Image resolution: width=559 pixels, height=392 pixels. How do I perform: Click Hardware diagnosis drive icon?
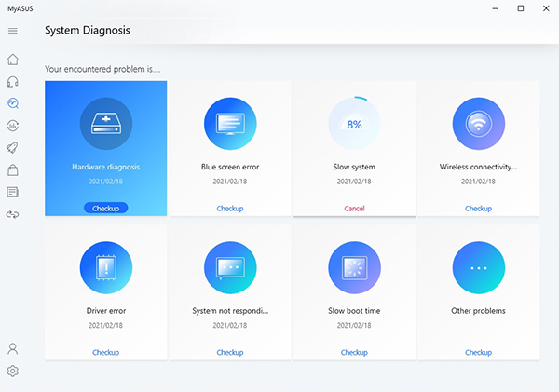coord(106,124)
